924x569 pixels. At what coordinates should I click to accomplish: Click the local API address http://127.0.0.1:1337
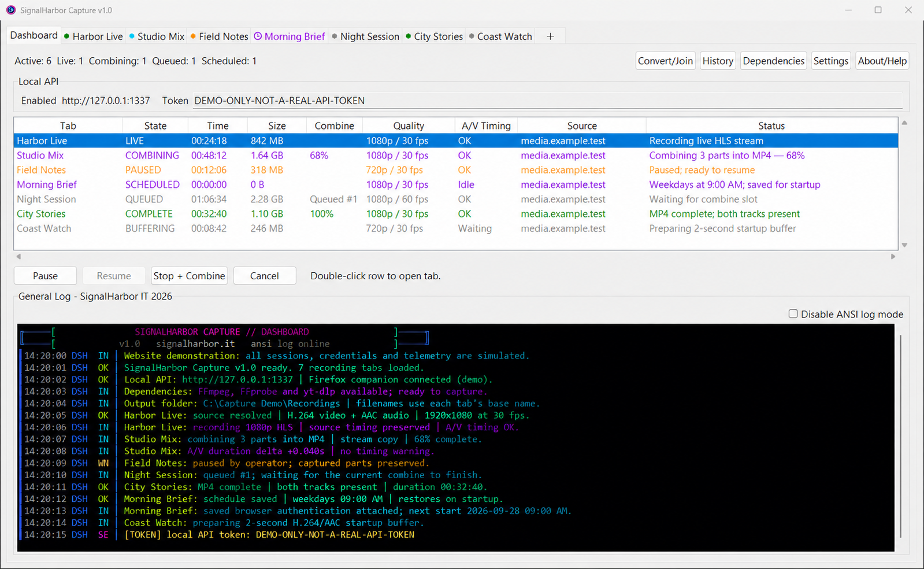tap(106, 101)
